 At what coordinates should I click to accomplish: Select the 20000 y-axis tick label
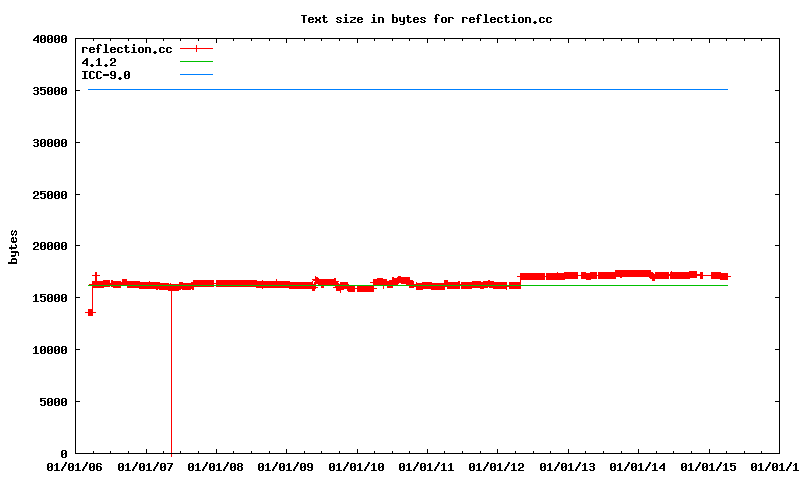[49, 246]
